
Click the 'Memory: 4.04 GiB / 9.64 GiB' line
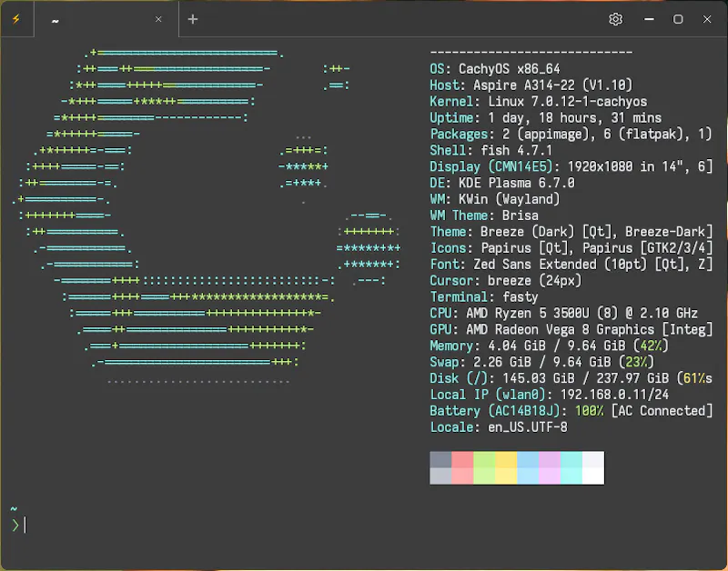tap(550, 346)
